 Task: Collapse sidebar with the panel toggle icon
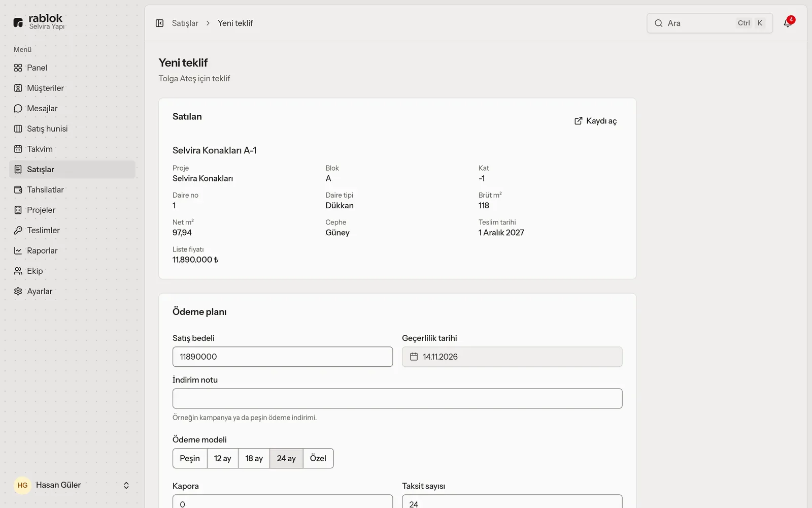pyautogui.click(x=159, y=23)
